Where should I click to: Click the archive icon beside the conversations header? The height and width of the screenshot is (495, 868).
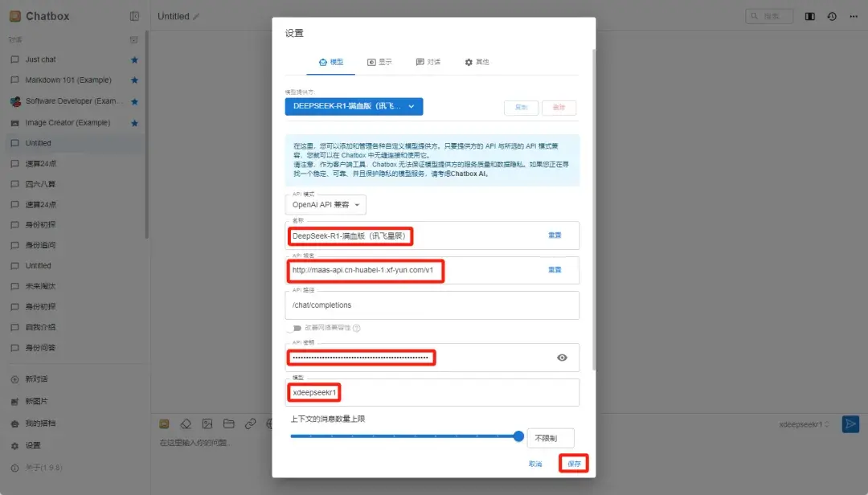[133, 40]
